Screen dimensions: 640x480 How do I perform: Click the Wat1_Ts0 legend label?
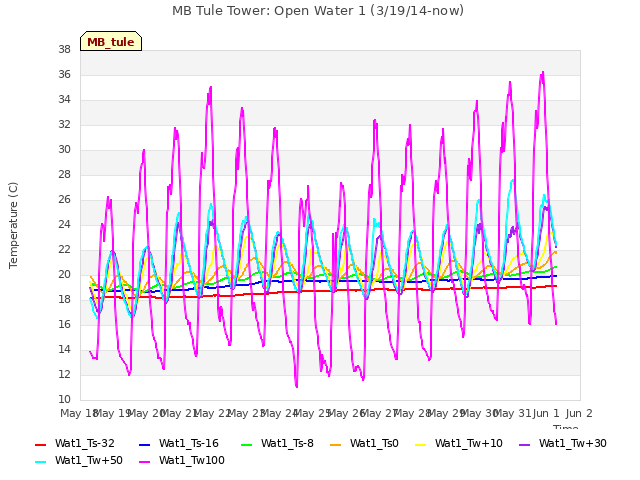pyautogui.click(x=374, y=444)
